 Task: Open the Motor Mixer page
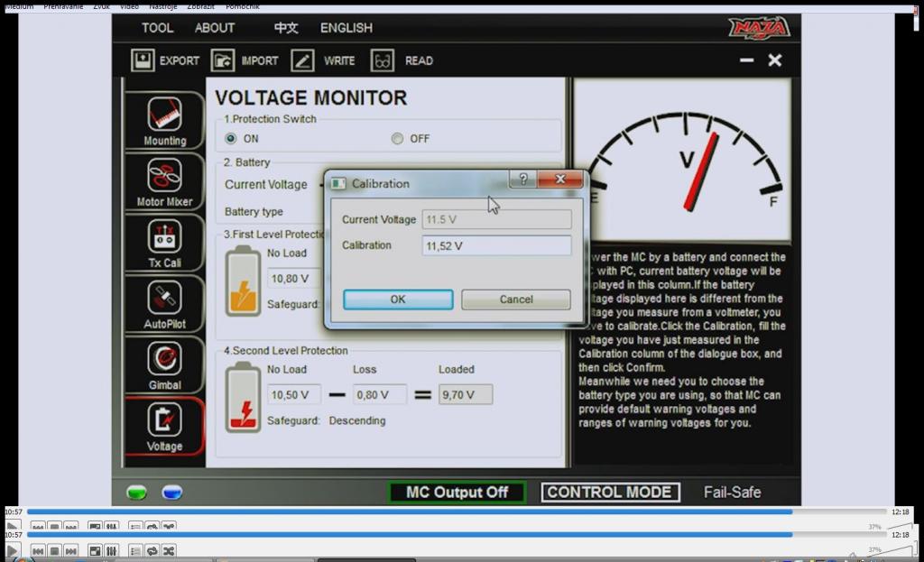coord(164,181)
